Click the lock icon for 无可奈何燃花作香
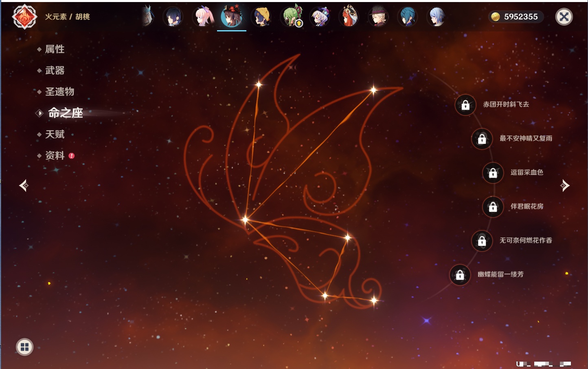 482,241
